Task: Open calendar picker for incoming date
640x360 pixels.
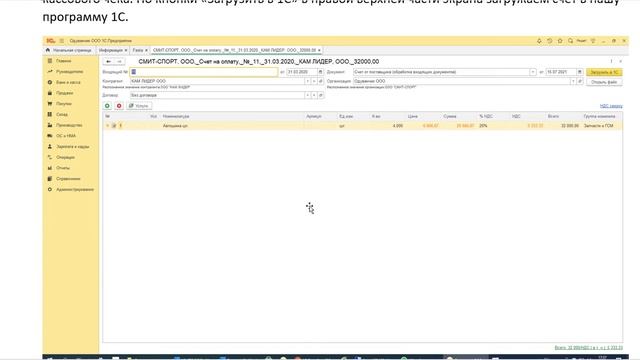Action: [x=320, y=72]
